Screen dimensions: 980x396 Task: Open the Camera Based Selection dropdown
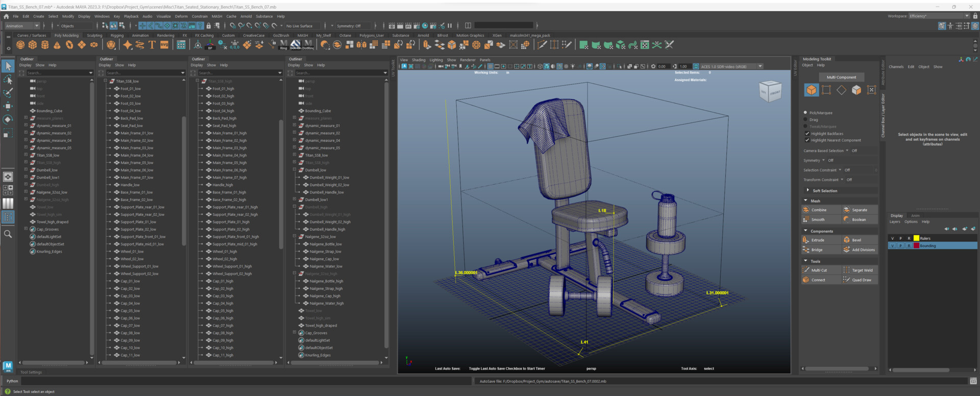click(x=847, y=151)
